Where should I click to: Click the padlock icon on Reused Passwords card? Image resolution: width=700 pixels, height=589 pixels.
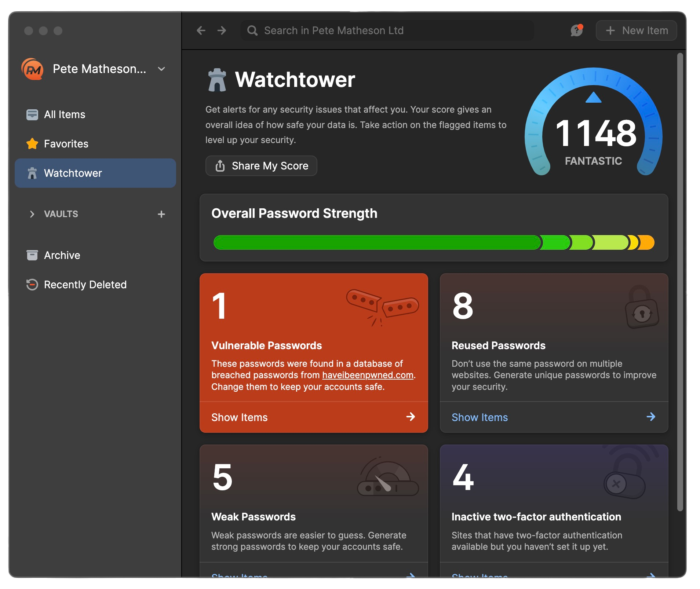[642, 307]
